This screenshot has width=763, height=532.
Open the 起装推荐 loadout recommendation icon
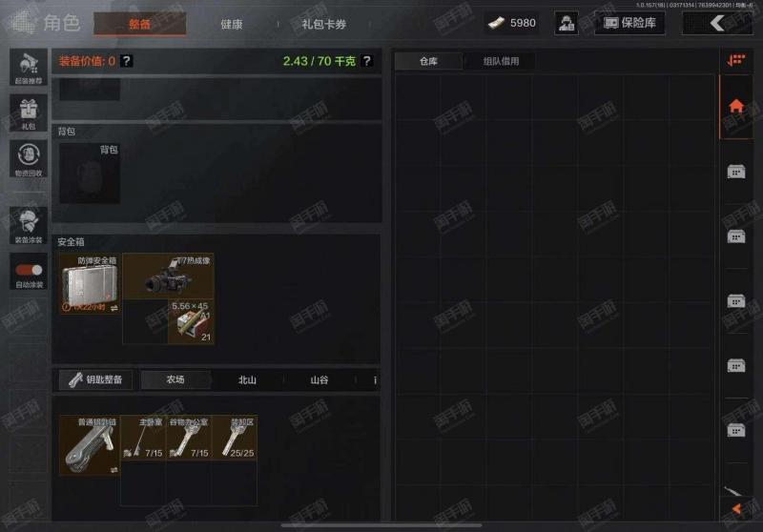click(29, 68)
